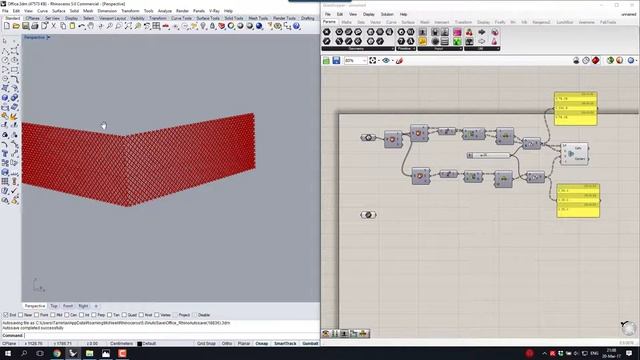
Task: Click the Open folder icon in Rhino toolbar
Action: 16,26
